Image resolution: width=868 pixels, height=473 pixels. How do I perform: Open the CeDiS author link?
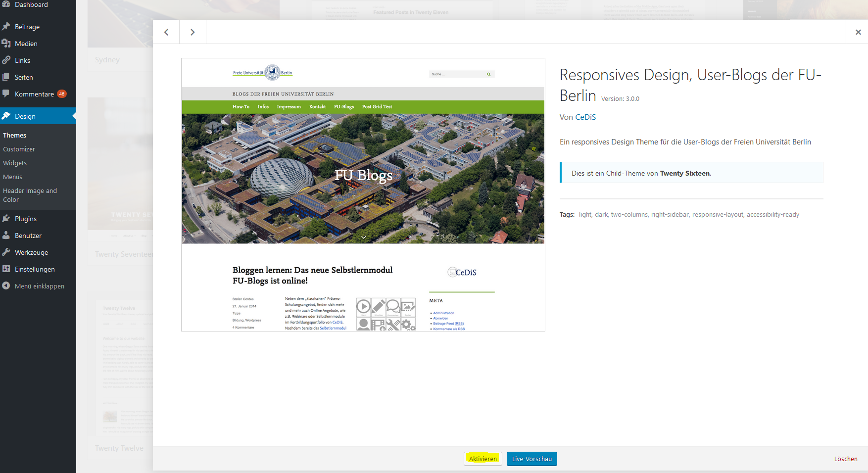coord(585,117)
